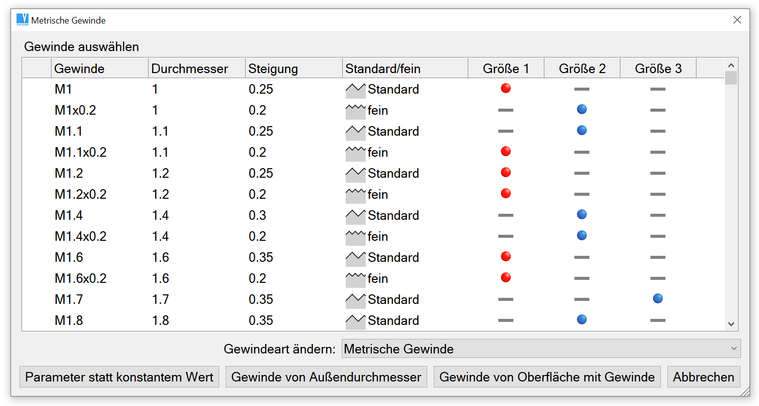The image size is (759, 406).
Task: Open the Gewindeart ändern dropdown
Action: [x=541, y=349]
